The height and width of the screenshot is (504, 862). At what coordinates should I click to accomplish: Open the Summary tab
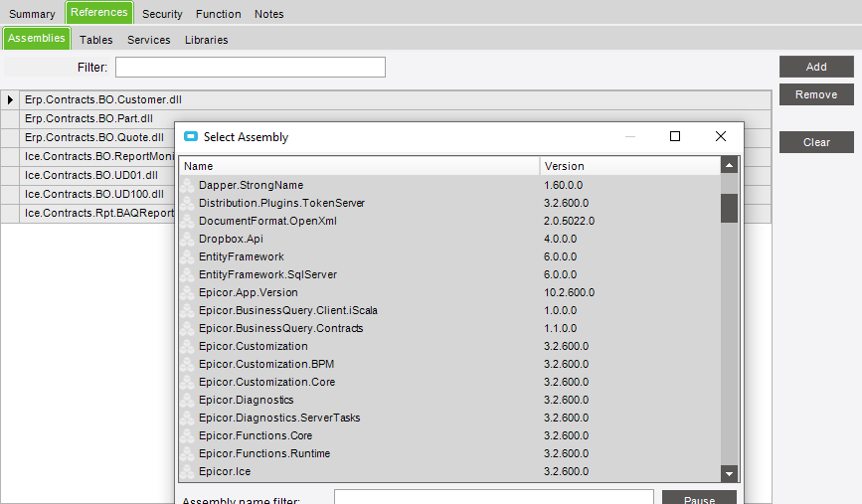click(32, 14)
